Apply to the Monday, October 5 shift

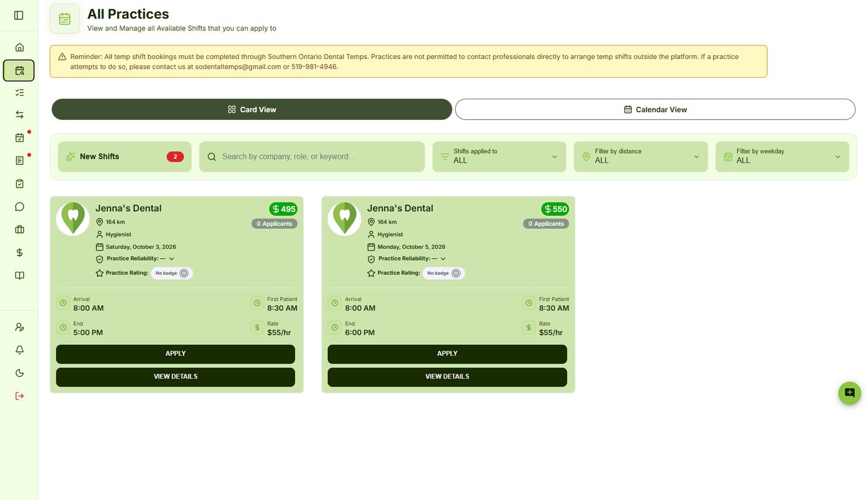pyautogui.click(x=447, y=354)
